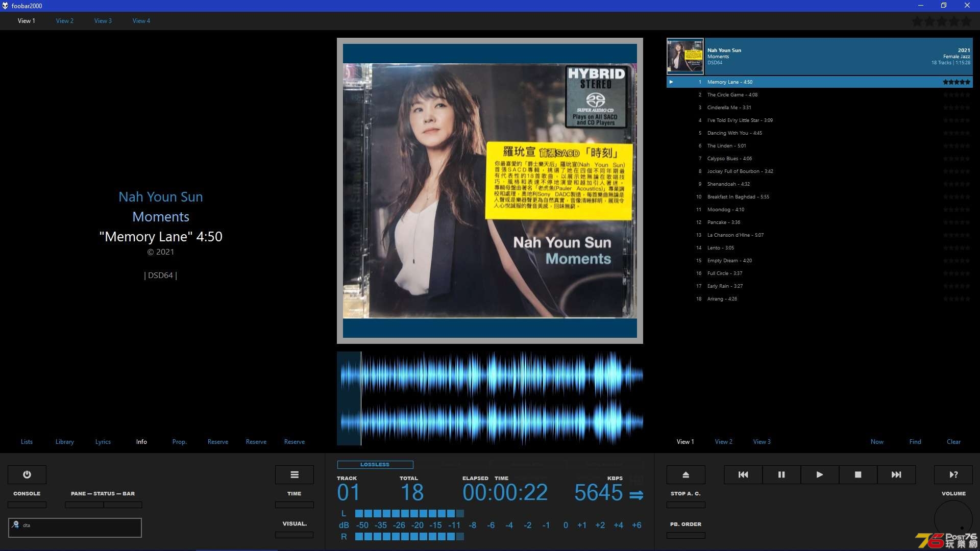Screen dimensions: 980x551
Task: Select track The Linden - 5:01
Action: click(820, 146)
